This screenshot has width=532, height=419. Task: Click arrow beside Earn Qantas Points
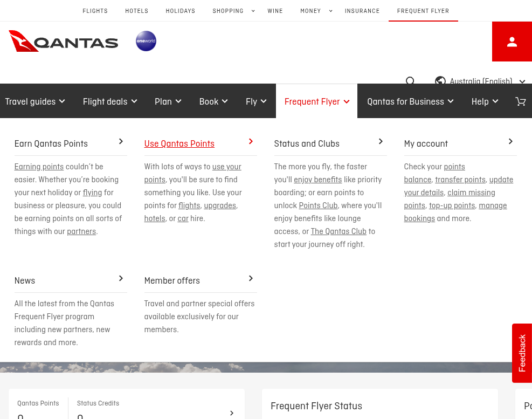click(x=121, y=142)
